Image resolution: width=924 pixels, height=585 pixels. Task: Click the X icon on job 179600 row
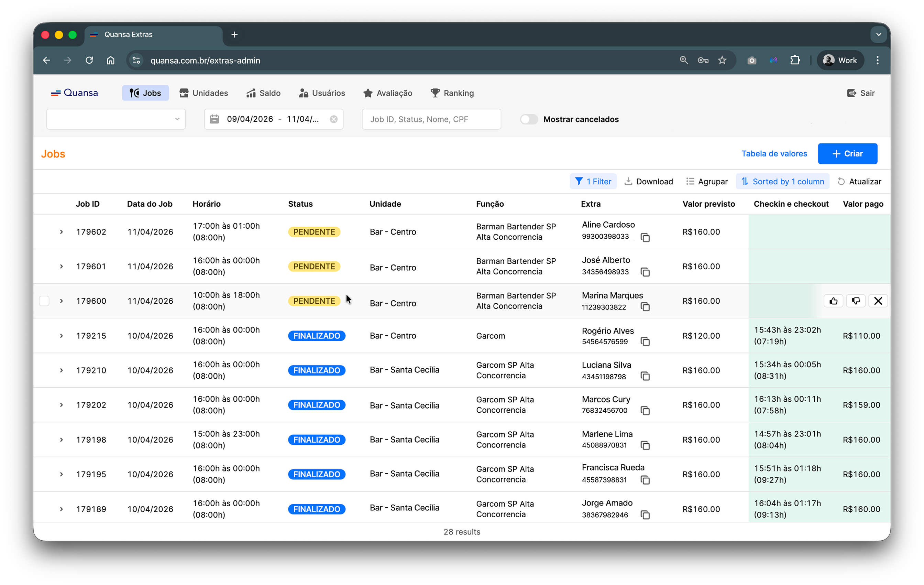pos(878,301)
